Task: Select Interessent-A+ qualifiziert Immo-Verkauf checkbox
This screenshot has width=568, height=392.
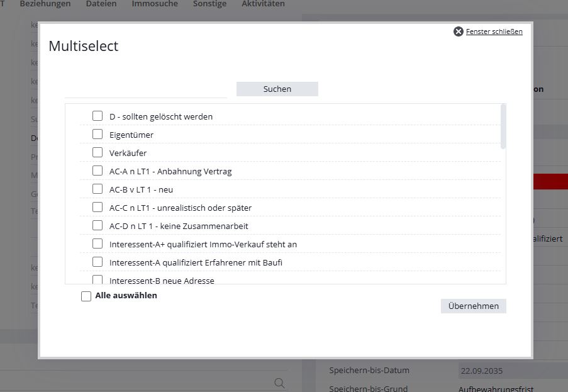Action: coord(97,244)
